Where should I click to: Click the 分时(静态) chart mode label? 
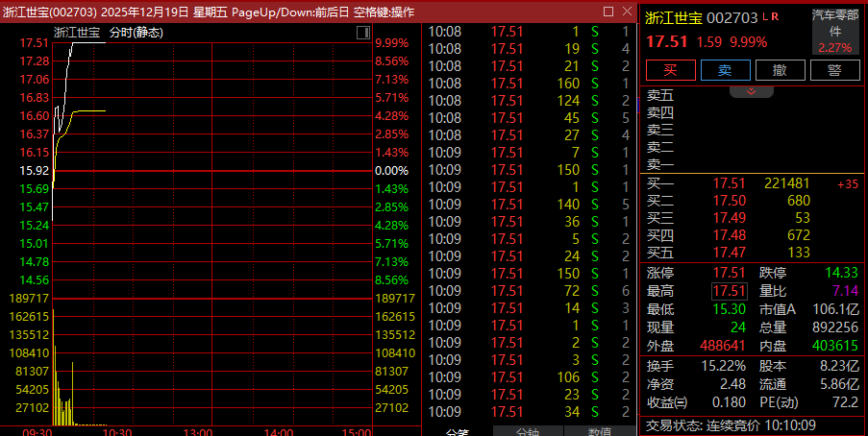point(136,33)
